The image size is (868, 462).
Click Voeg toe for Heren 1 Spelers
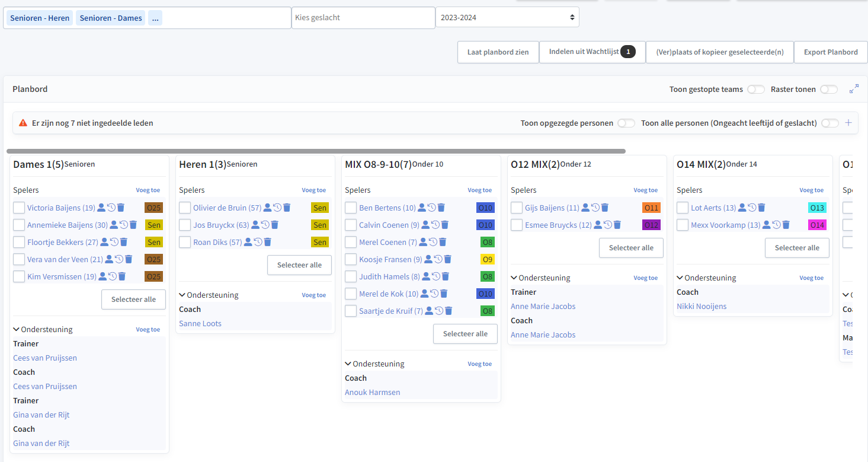pyautogui.click(x=314, y=190)
